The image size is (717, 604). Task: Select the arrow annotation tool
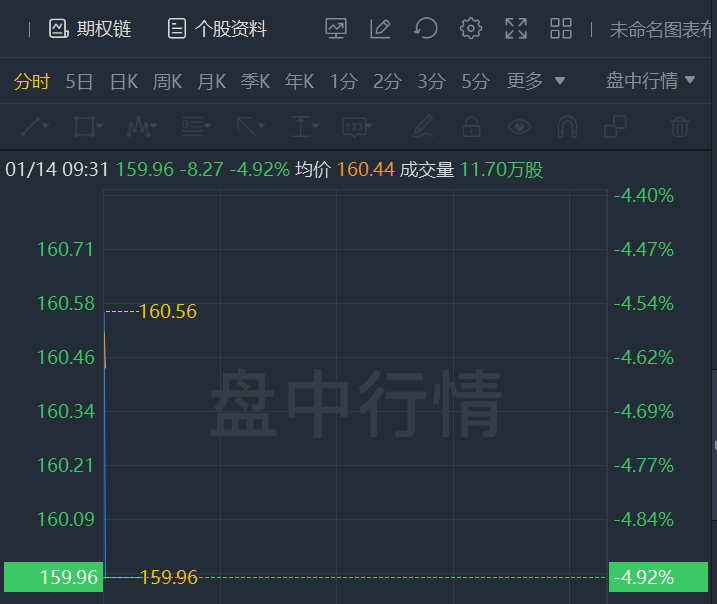click(x=250, y=127)
